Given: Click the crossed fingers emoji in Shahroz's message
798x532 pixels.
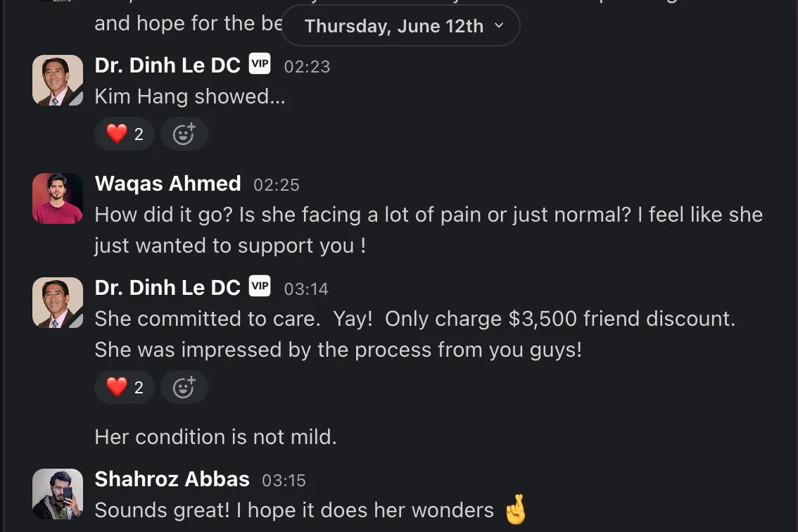Looking at the screenshot, I should [516, 511].
